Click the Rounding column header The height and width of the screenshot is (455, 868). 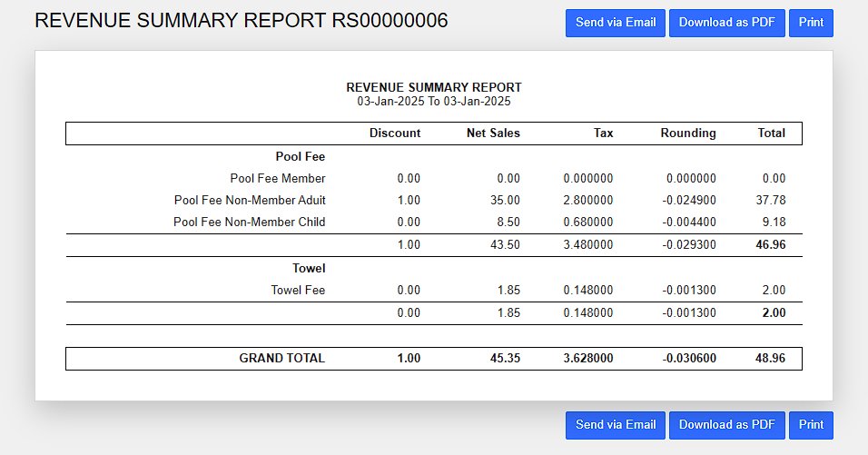(687, 134)
